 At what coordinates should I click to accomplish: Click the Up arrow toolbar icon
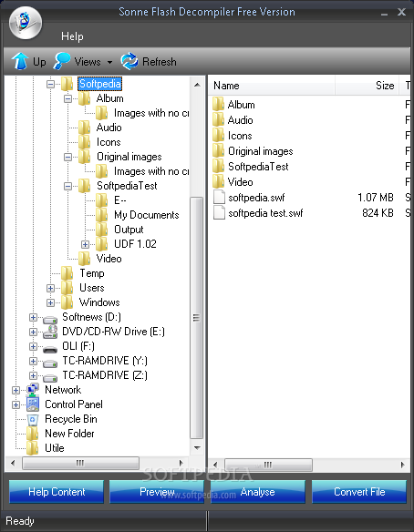click(x=20, y=61)
